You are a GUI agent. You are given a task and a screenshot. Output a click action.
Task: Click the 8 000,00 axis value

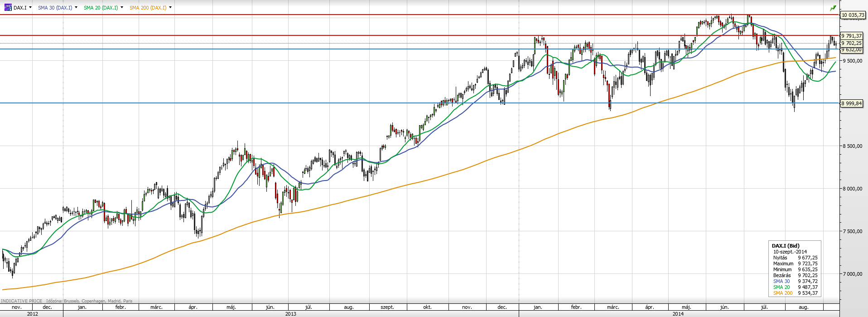tap(852, 189)
